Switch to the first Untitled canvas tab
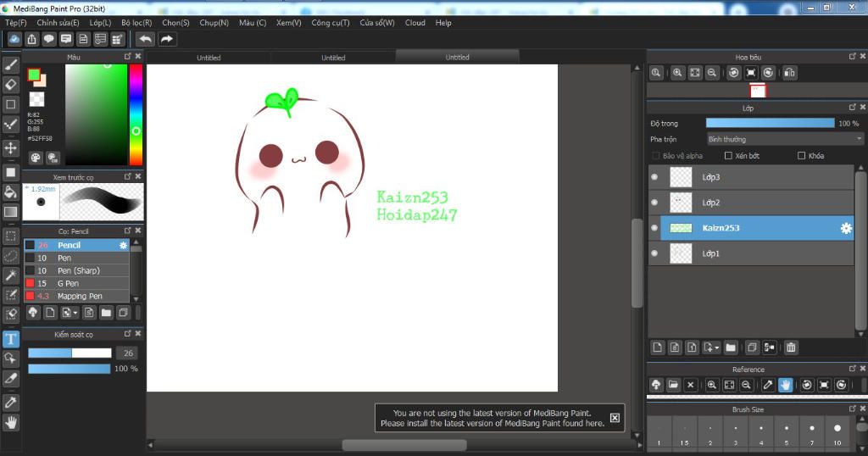Viewport: 868px width, 456px height. (x=209, y=58)
